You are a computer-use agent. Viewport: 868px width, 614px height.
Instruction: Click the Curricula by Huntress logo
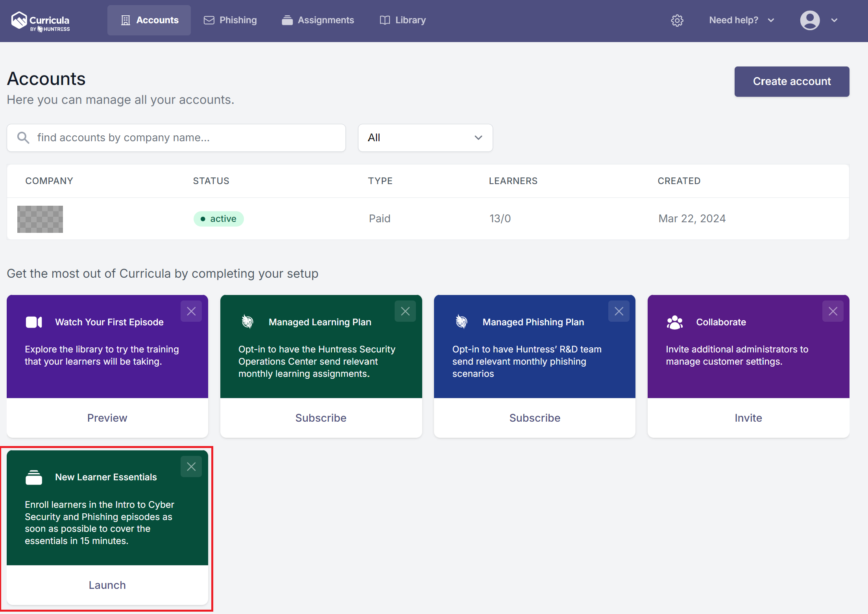tap(41, 21)
